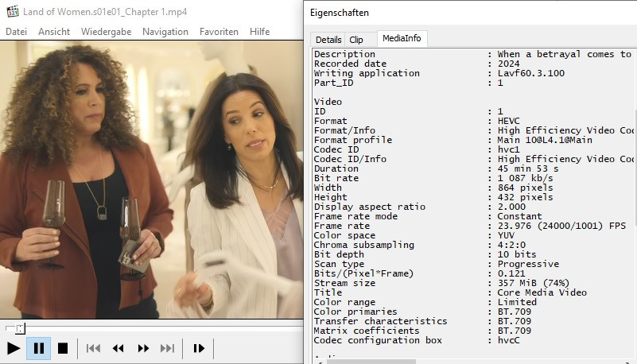Switch to the Details tab
The height and width of the screenshot is (364, 637).
pos(328,40)
